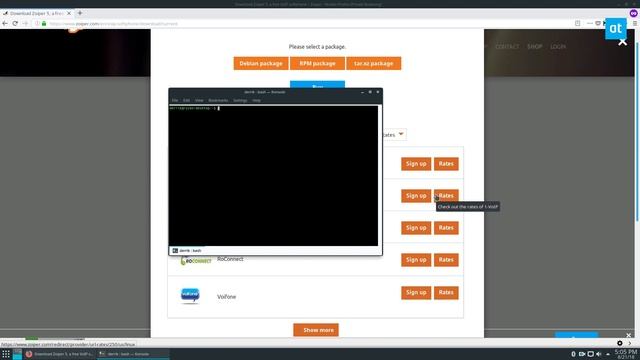640x360 pixels.
Task: Open Konsole Settings menu
Action: [x=240, y=100]
